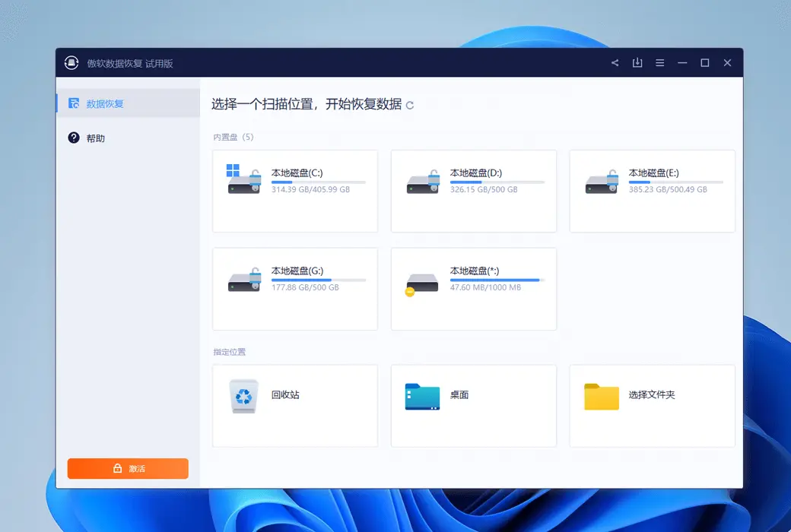Image resolution: width=791 pixels, height=532 pixels.
Task: Open the 帮助 sidebar item
Action: (128, 138)
